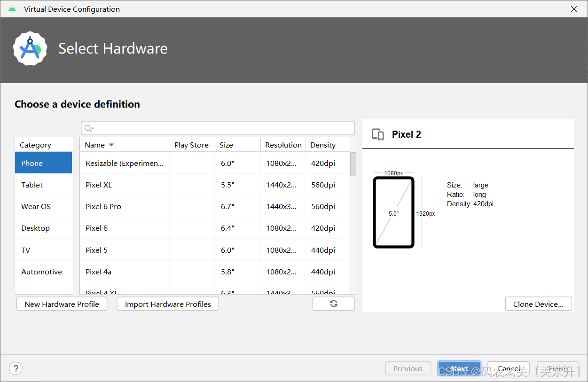Click the Size: large preview text
The image size is (588, 382).
[x=468, y=185]
